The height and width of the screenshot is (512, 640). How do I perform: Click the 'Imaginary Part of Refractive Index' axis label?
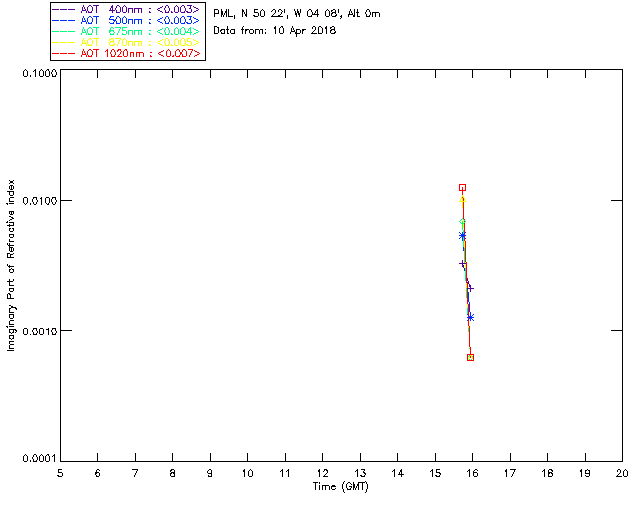(11, 265)
